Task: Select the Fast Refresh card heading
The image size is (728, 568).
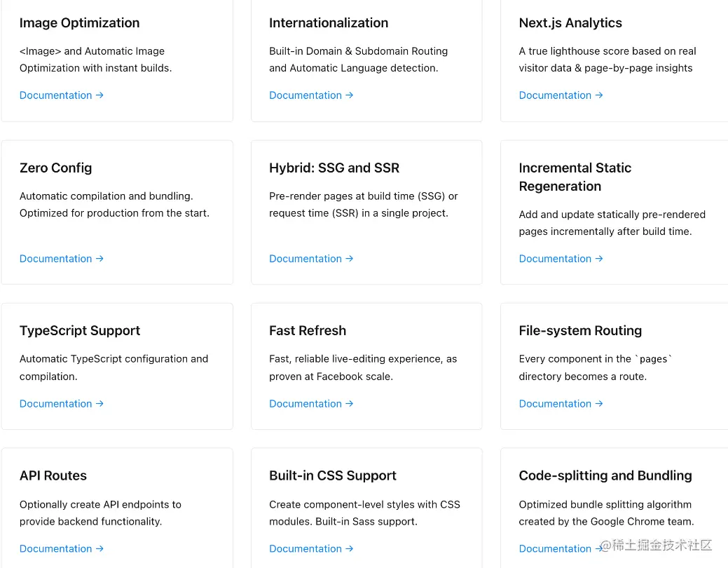Action: (308, 330)
